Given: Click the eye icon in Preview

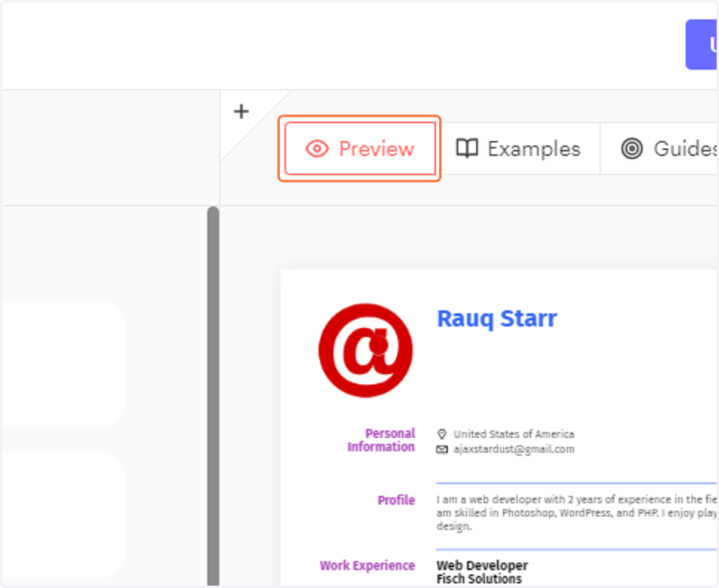Looking at the screenshot, I should coord(317,148).
